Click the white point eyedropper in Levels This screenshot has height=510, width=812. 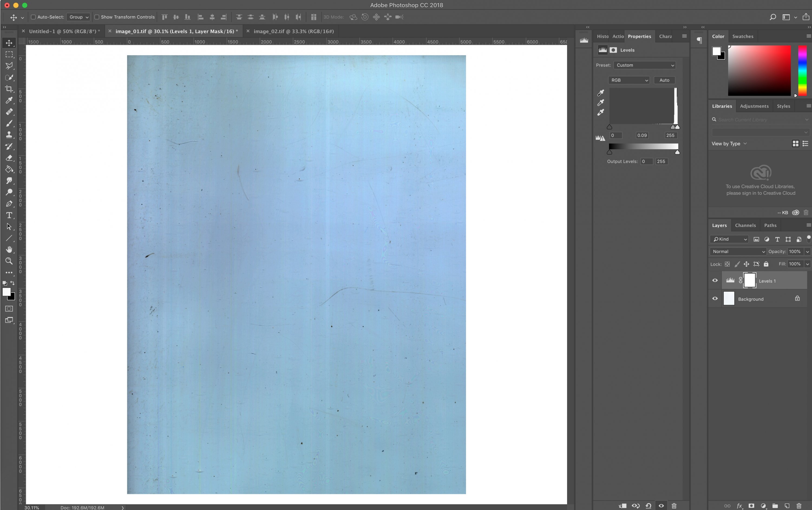[x=601, y=112]
